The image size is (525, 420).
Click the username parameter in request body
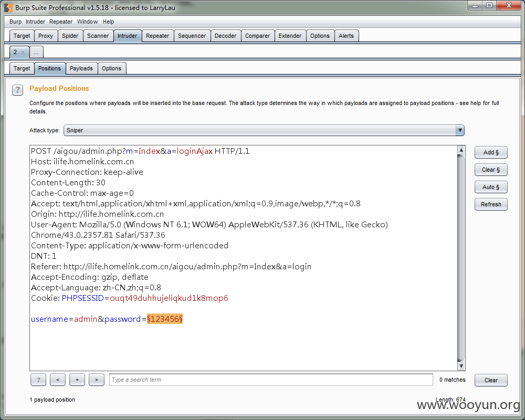click(49, 319)
